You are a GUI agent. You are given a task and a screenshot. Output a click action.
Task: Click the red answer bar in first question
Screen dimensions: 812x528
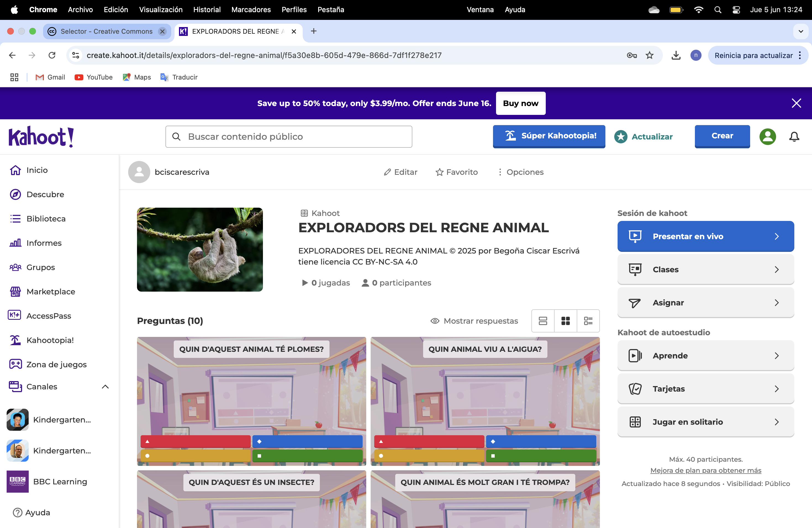[x=196, y=441]
